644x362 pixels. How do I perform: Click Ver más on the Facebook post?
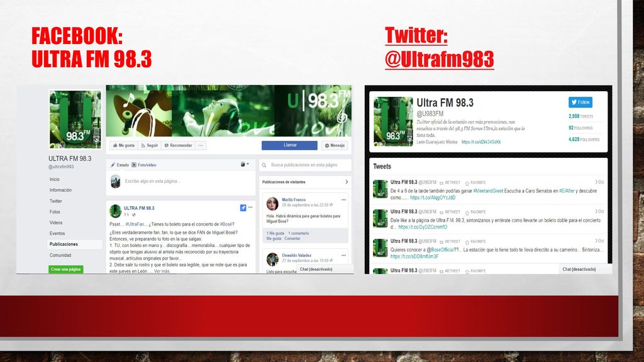162,271
